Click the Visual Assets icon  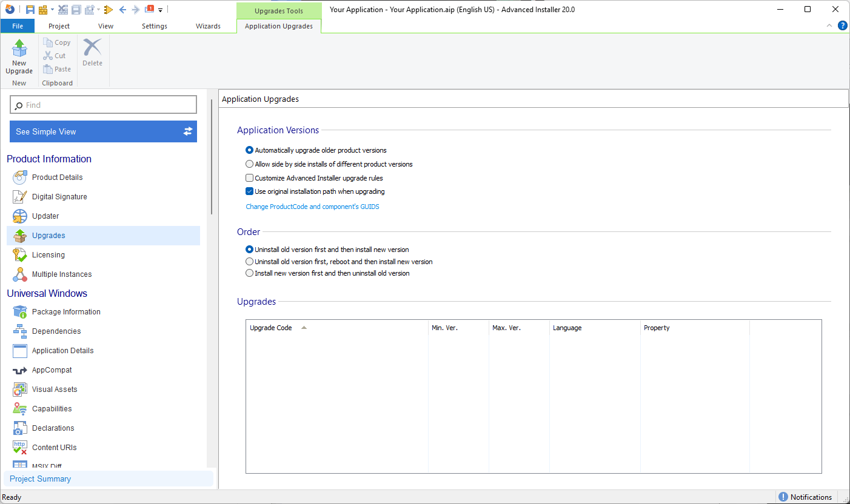click(x=20, y=390)
